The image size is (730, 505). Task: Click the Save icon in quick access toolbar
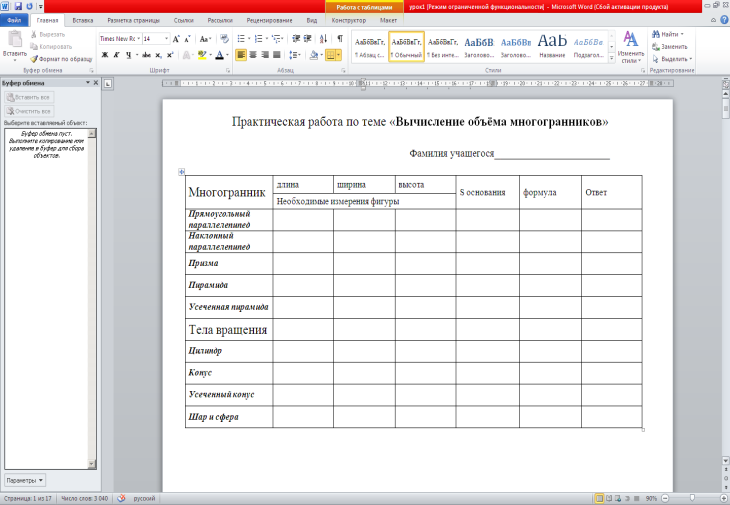click(x=18, y=6)
